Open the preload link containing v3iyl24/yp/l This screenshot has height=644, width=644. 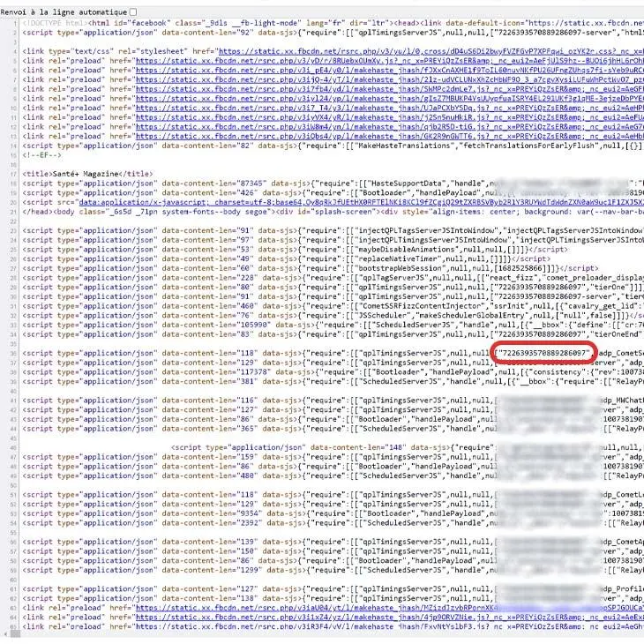pos(389,99)
